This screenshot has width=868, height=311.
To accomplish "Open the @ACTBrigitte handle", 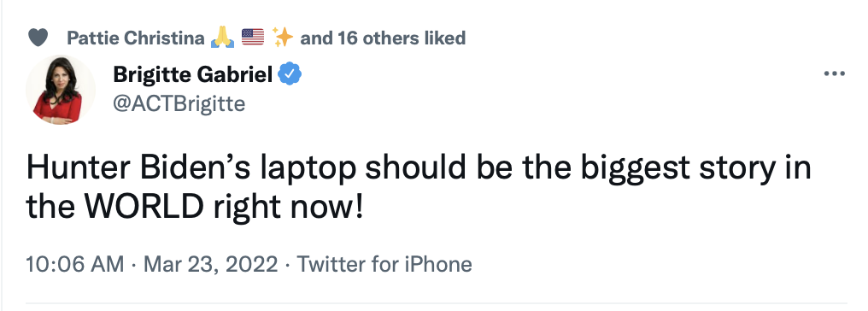I will point(179,103).
